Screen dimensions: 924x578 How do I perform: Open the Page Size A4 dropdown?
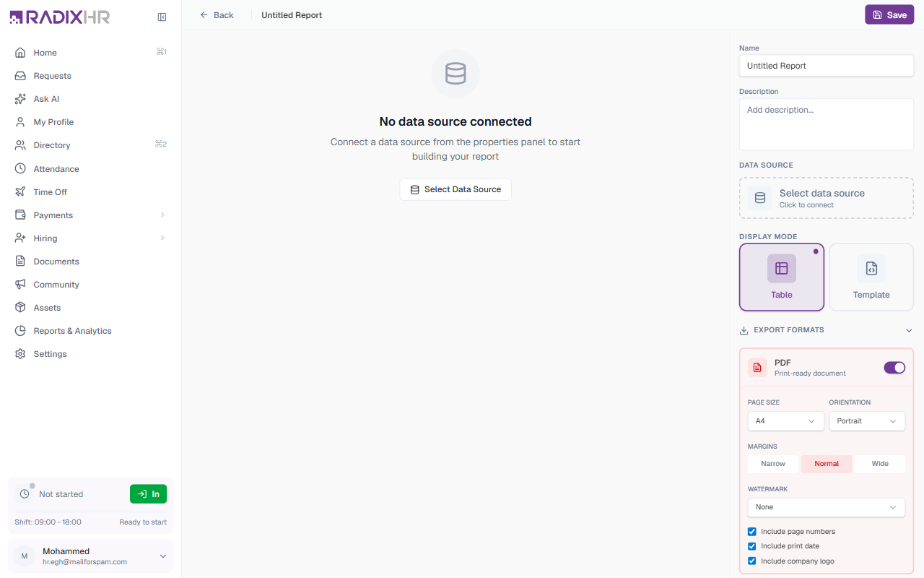786,421
